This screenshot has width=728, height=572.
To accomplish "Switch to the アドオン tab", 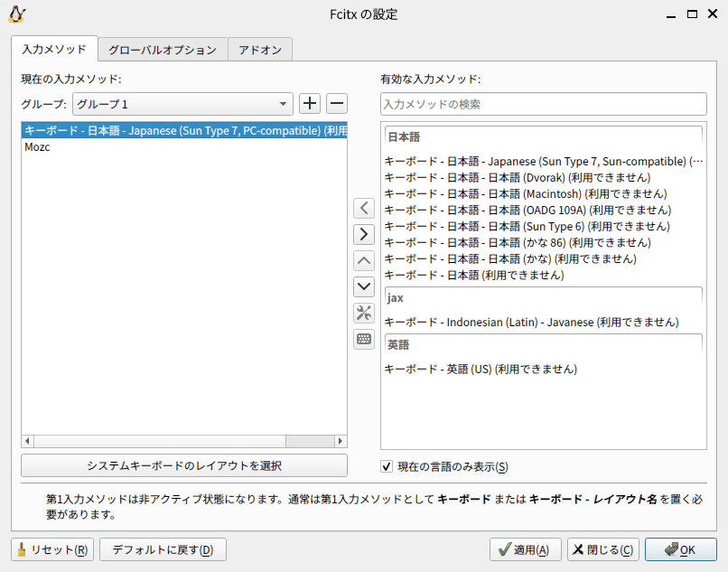I will (260, 50).
